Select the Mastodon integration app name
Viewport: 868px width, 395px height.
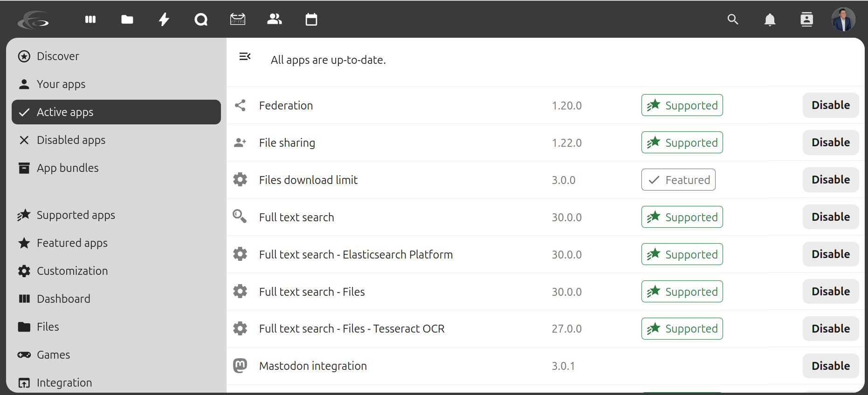pos(313,366)
